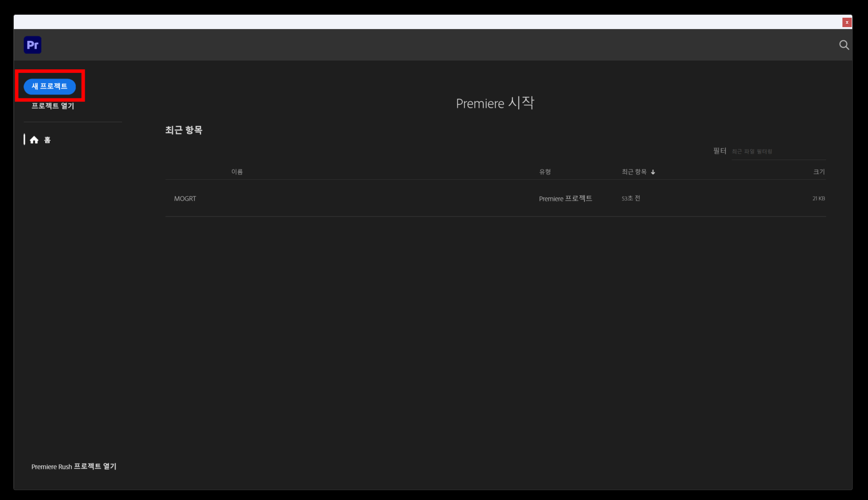This screenshot has height=500, width=868.
Task: Click 프로젝트 열기 to open a project
Action: (x=53, y=106)
